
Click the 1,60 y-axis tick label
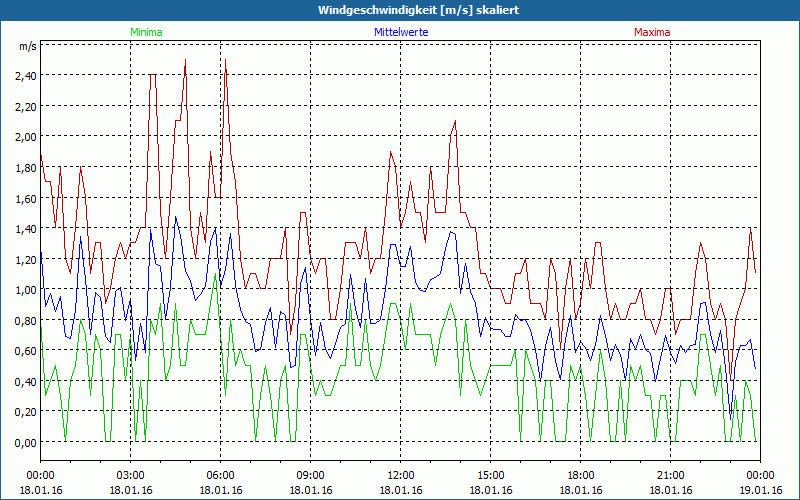pyautogui.click(x=24, y=198)
